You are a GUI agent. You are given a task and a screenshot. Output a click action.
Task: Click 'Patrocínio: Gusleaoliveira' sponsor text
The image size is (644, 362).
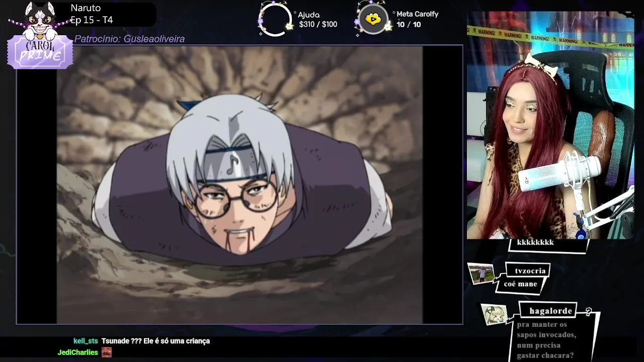(129, 39)
